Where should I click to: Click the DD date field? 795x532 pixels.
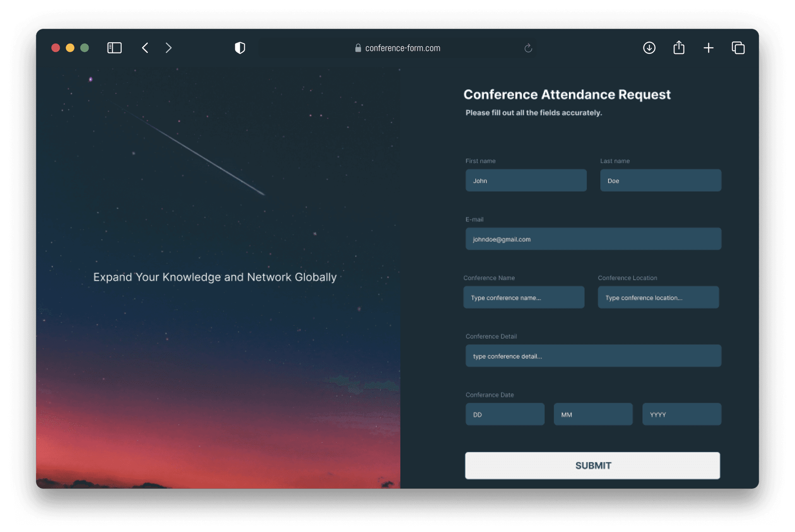505,414
